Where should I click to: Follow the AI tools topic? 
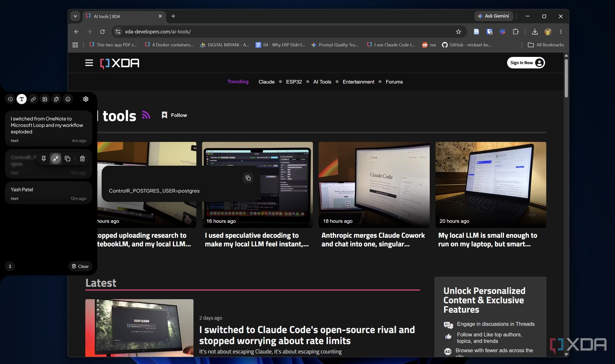pos(174,115)
